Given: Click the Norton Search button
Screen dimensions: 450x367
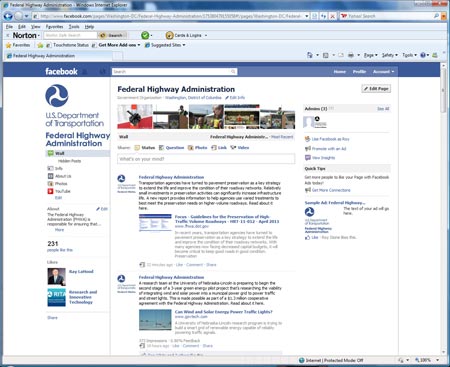Looking at the screenshot, I should coord(113,35).
